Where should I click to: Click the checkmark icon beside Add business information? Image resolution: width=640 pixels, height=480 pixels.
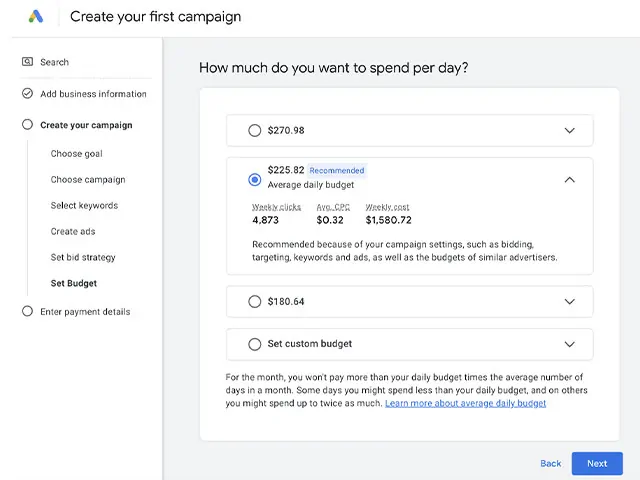click(x=27, y=94)
